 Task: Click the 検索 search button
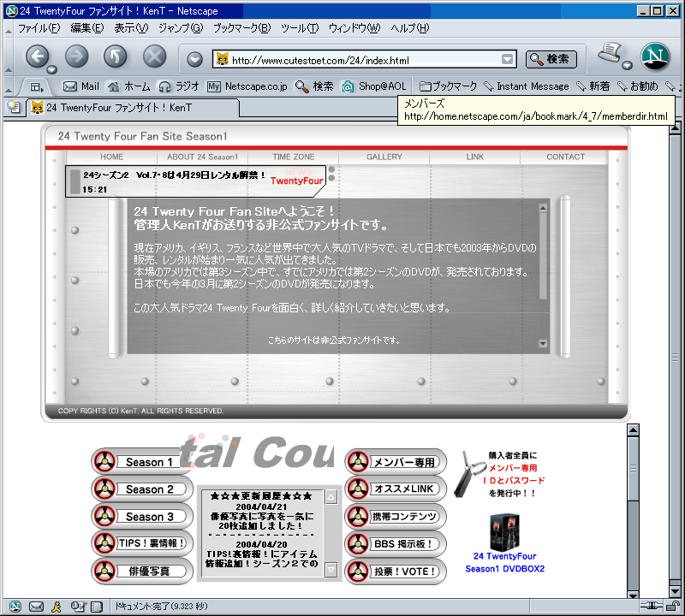coord(551,59)
